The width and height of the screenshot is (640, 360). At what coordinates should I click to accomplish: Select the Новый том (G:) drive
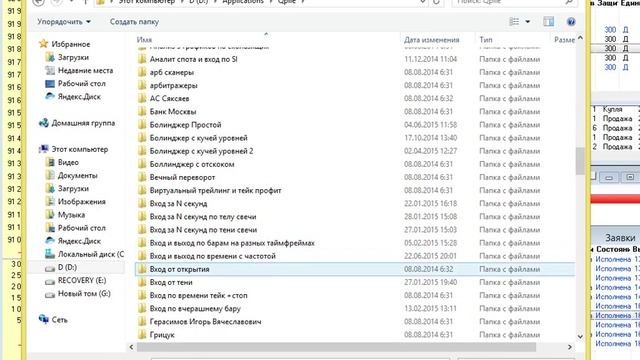point(84,293)
